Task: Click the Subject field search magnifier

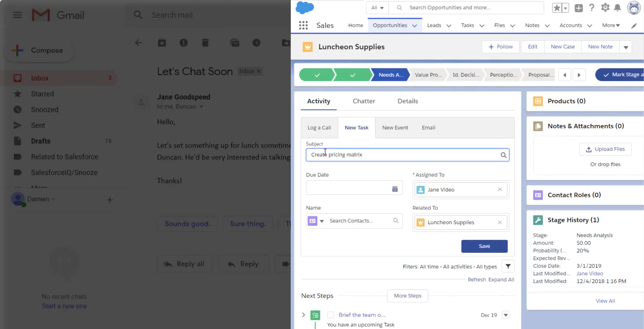Action: pyautogui.click(x=503, y=155)
